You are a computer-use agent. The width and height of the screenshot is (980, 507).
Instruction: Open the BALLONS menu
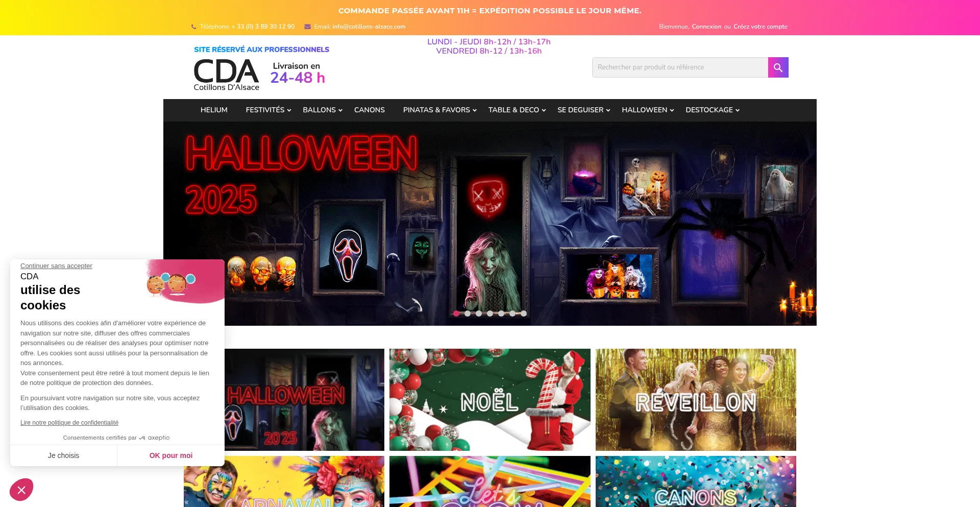(319, 110)
